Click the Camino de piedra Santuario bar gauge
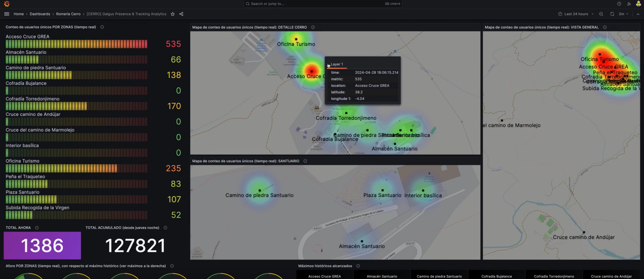This screenshot has width=644, height=279. coord(76,75)
